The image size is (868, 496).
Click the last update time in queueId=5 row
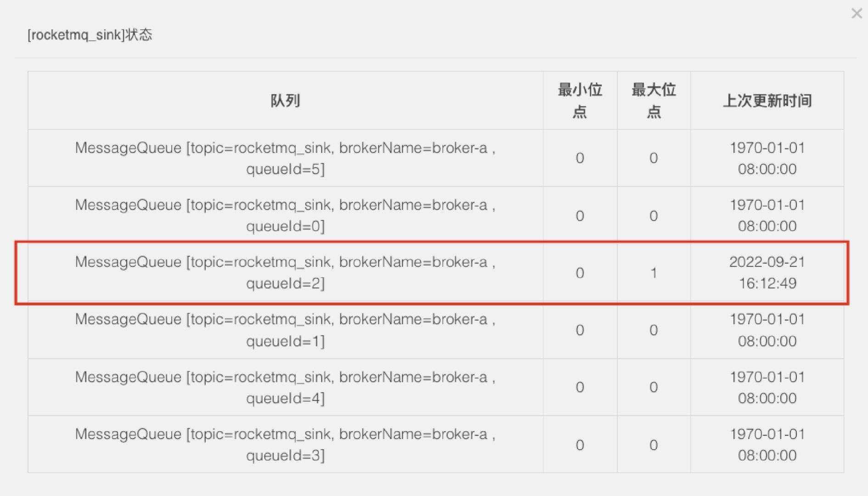[x=767, y=158]
